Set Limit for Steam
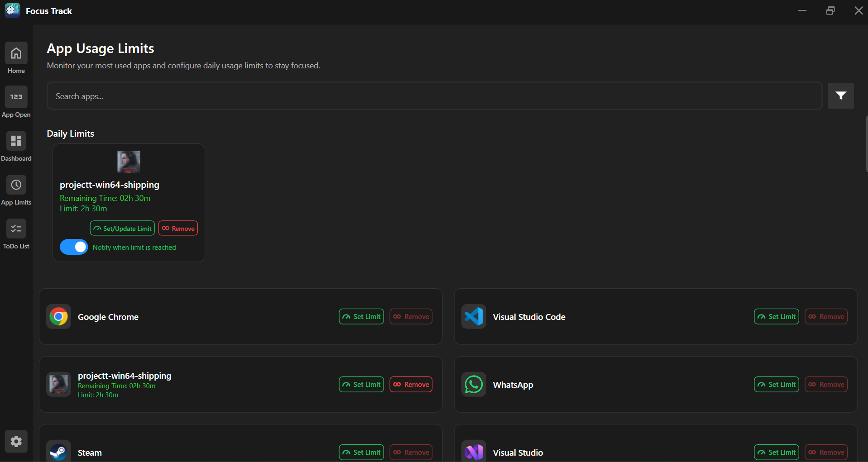868x462 pixels. (361, 452)
